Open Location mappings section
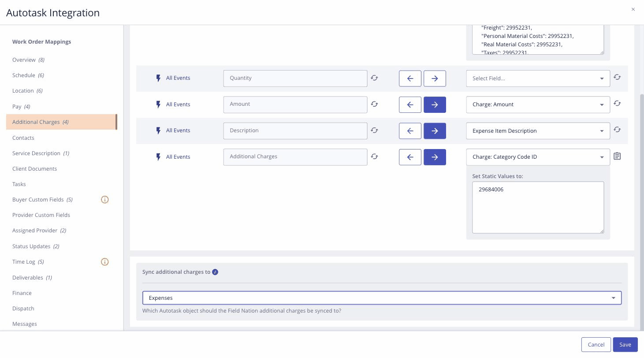Viewport: 644px width, 358px height. click(27, 91)
